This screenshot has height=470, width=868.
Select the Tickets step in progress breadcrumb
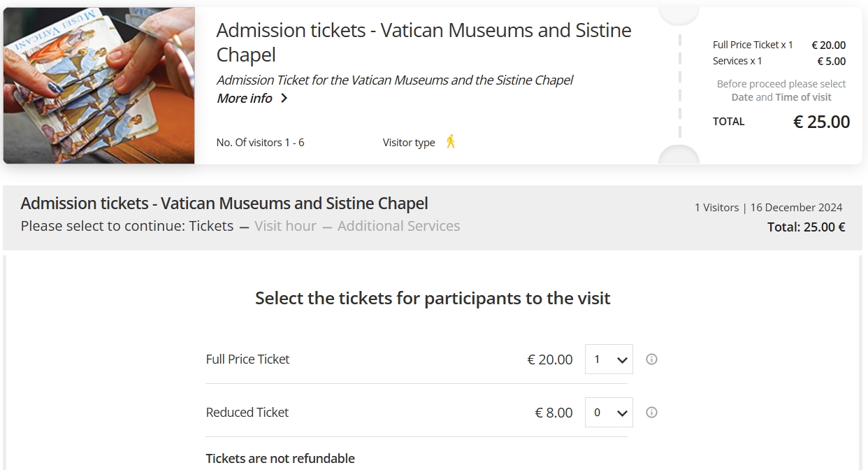[211, 226]
